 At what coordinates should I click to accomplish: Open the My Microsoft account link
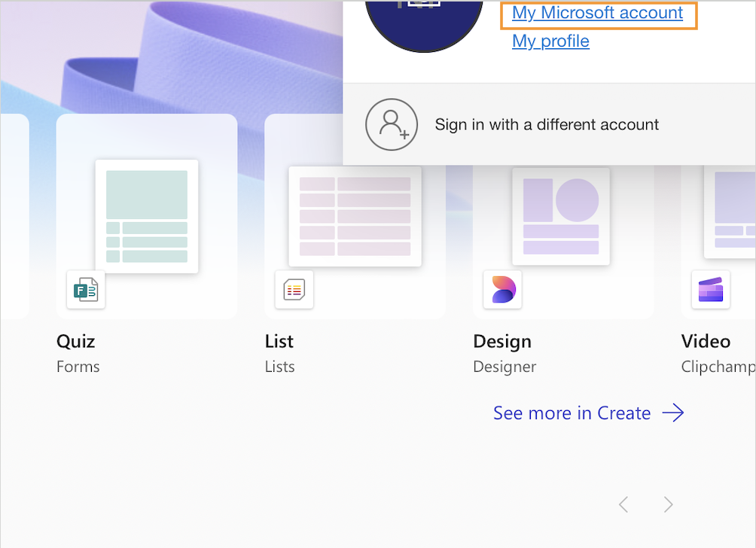coord(597,13)
